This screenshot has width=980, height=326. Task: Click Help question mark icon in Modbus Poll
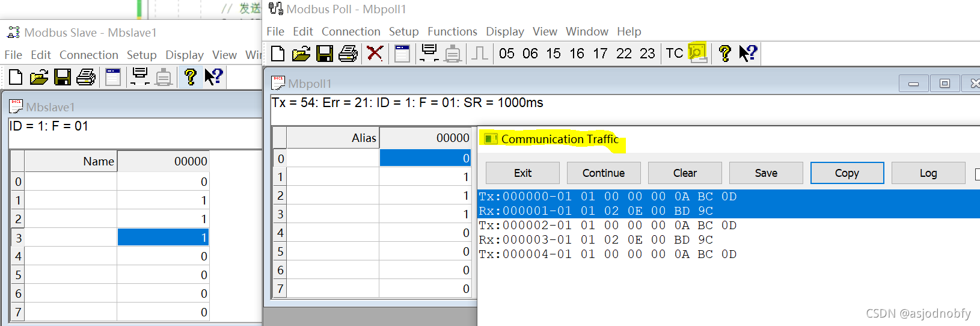click(x=725, y=54)
